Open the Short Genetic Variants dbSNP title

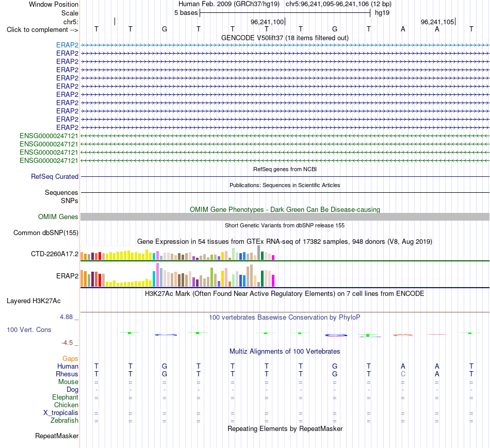point(285,225)
